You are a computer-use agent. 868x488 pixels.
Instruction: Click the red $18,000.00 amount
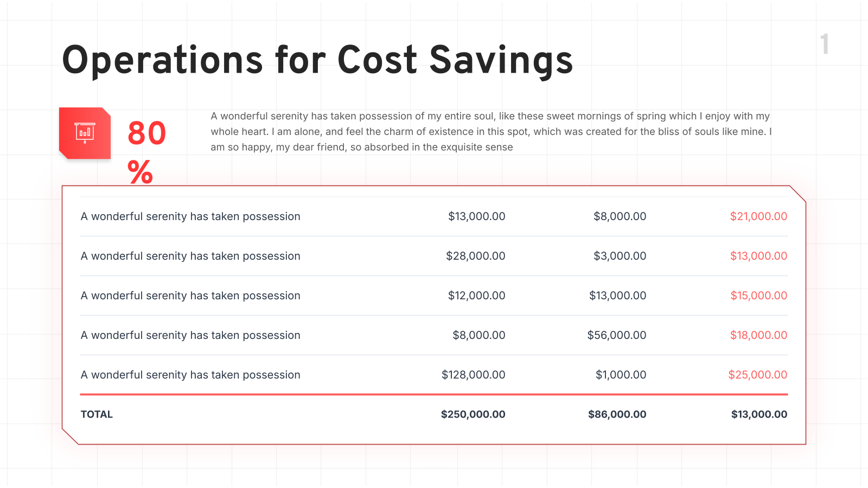click(758, 335)
